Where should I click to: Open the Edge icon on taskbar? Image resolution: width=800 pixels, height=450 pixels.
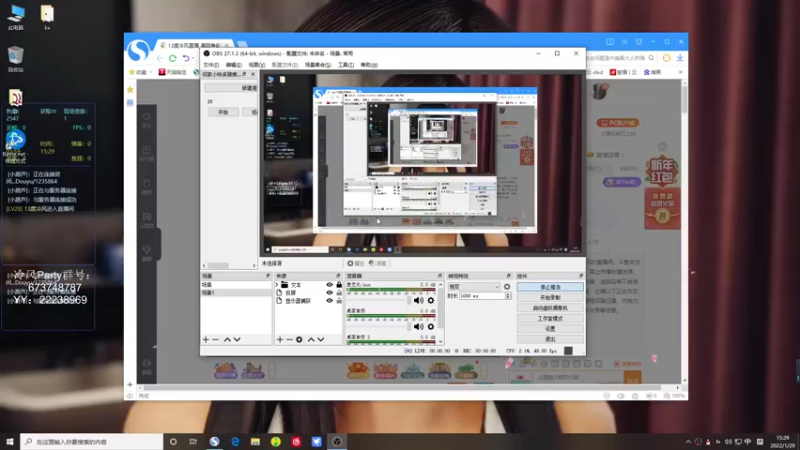pyautogui.click(x=235, y=441)
